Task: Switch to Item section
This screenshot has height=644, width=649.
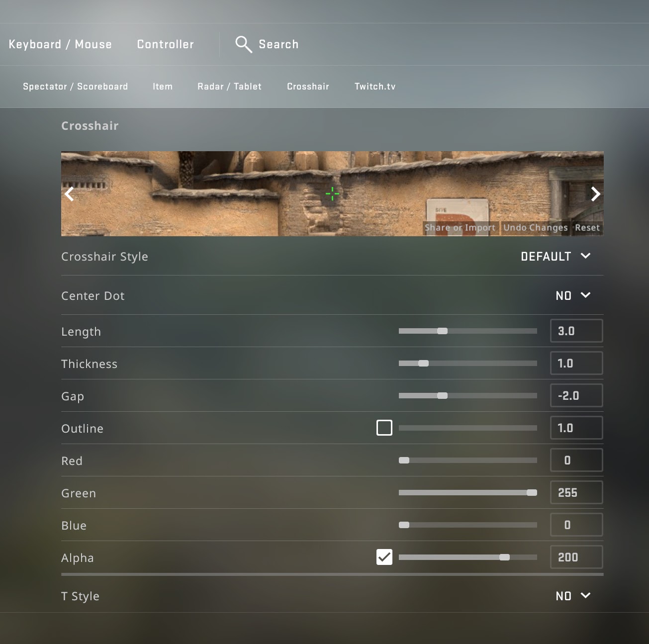Action: coord(163,87)
